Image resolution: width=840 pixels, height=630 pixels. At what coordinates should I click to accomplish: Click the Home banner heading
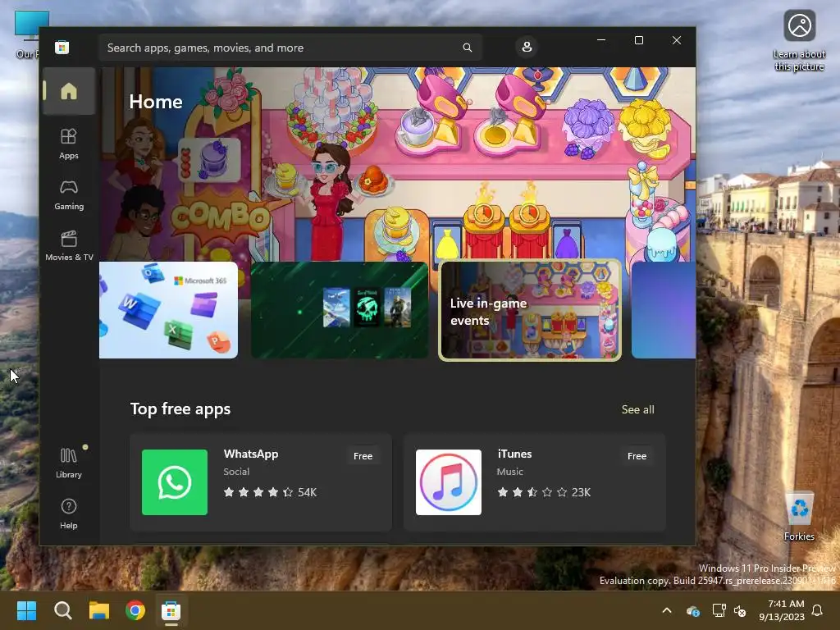click(x=156, y=102)
